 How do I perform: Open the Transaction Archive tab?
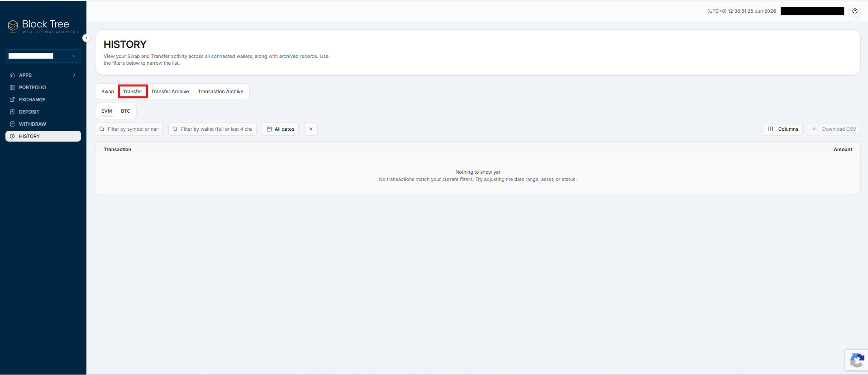[220, 91]
